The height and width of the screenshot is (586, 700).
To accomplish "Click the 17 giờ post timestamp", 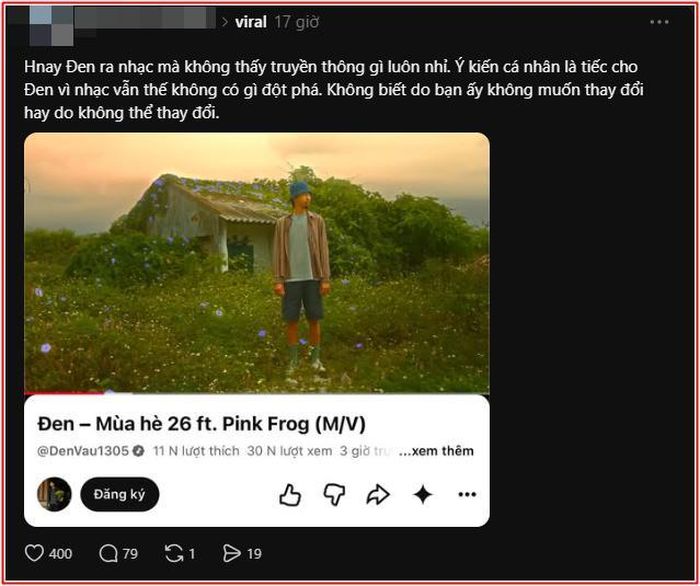I will tap(297, 22).
